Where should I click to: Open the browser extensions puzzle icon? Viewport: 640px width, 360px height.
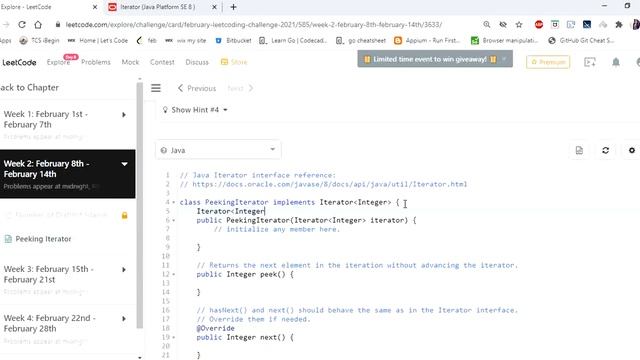click(x=619, y=24)
